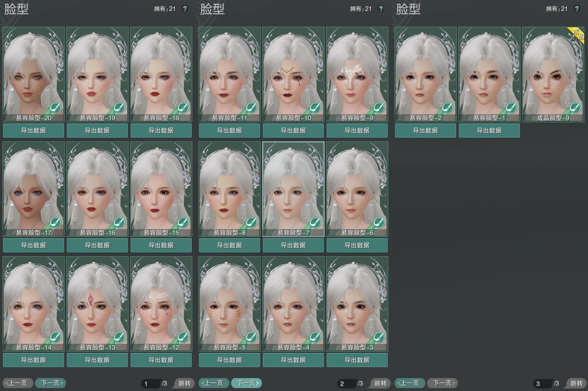Click 跳转 jump button in second panel
This screenshot has width=588, height=391.
(x=380, y=383)
